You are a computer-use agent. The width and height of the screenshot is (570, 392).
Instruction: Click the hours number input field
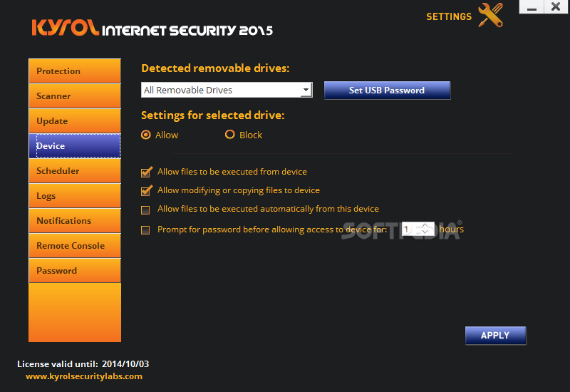pos(412,229)
